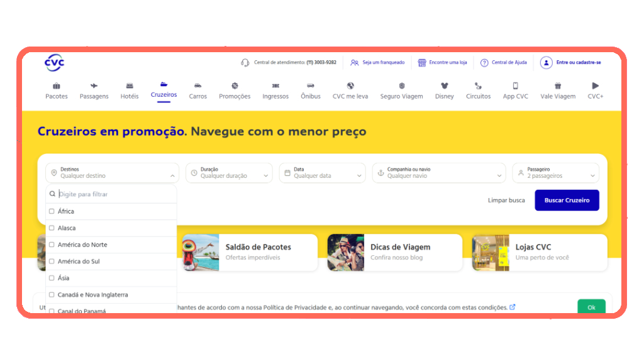Open the Dicas de Viagem card

click(395, 253)
